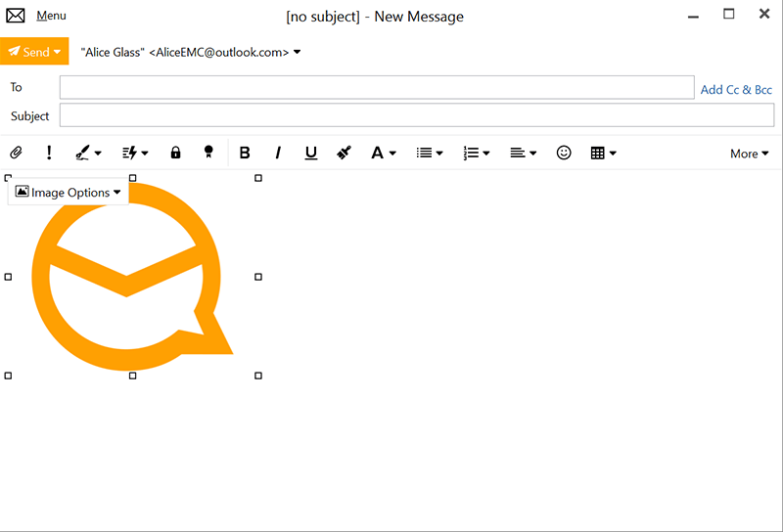The image size is (783, 532).
Task: Click the bullet list icon
Action: 425,153
